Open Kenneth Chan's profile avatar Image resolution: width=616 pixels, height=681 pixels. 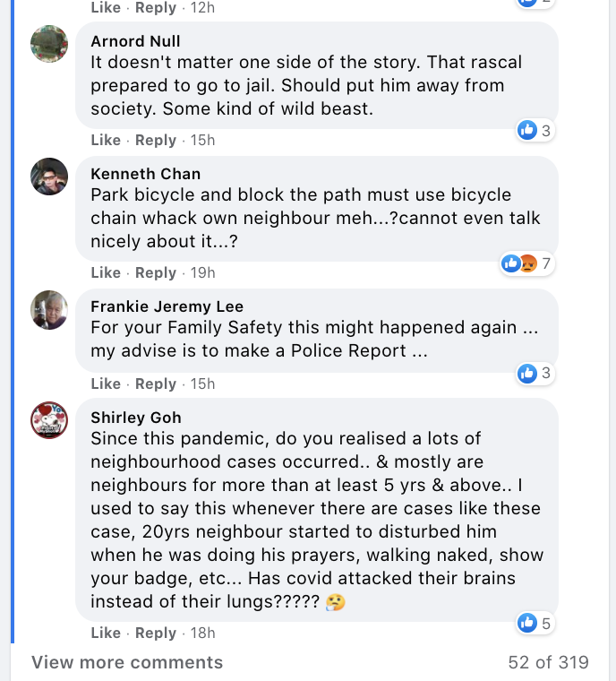click(x=49, y=177)
